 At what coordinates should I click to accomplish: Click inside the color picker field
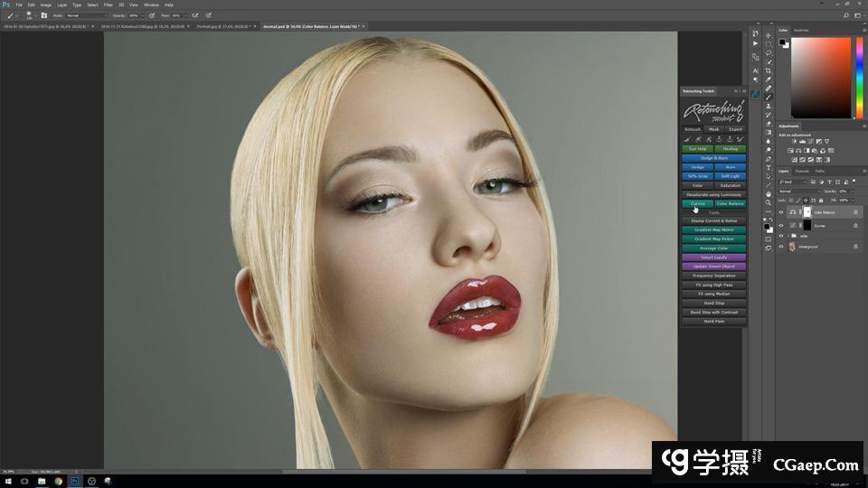coord(821,77)
